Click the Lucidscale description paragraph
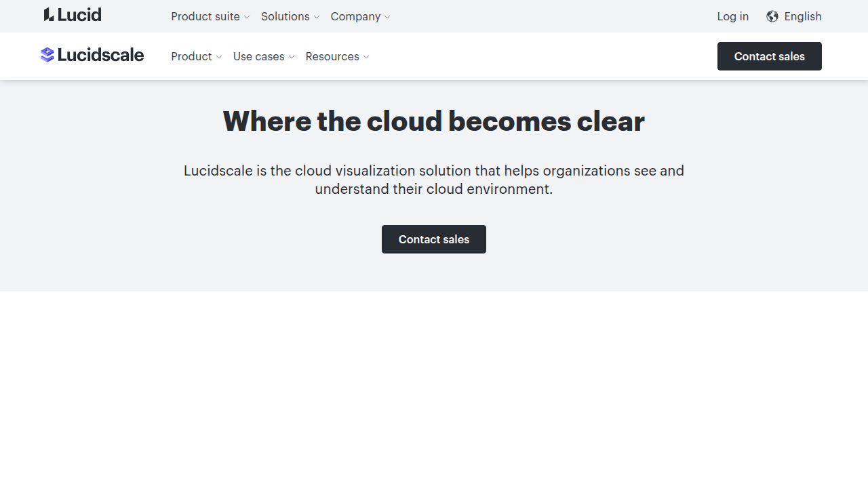 [x=434, y=180]
